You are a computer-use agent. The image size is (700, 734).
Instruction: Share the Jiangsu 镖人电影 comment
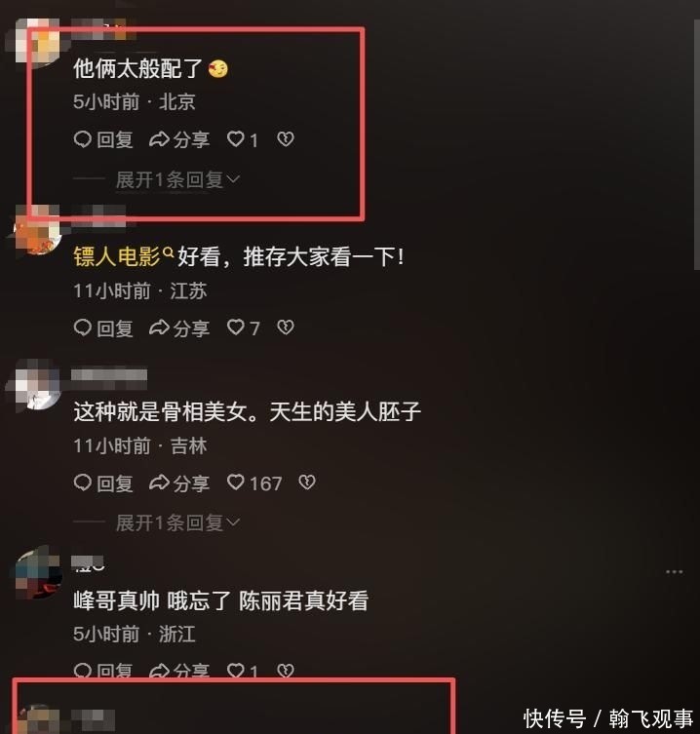pyautogui.click(x=179, y=328)
